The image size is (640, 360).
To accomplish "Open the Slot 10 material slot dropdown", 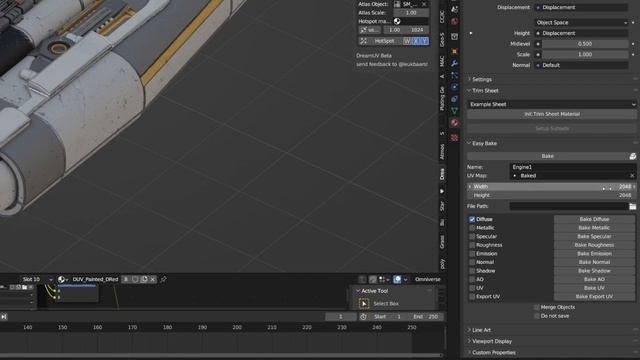I will point(37,280).
